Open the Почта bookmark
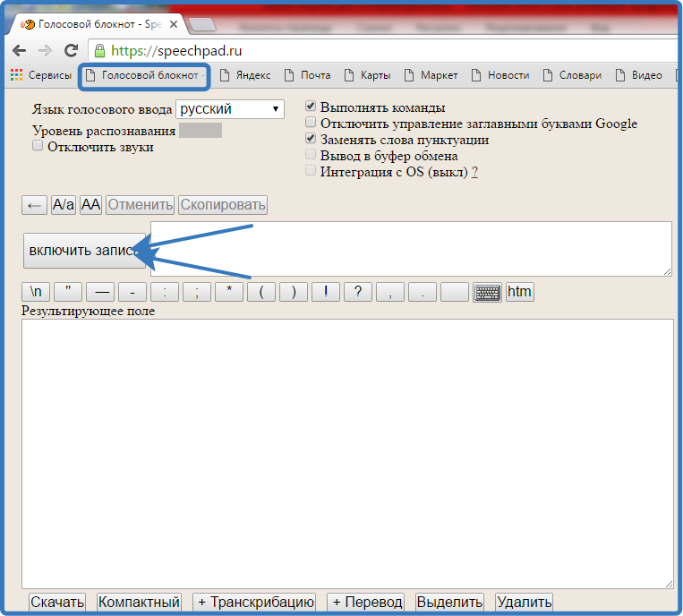Screen dimensions: 683x616 click(308, 75)
